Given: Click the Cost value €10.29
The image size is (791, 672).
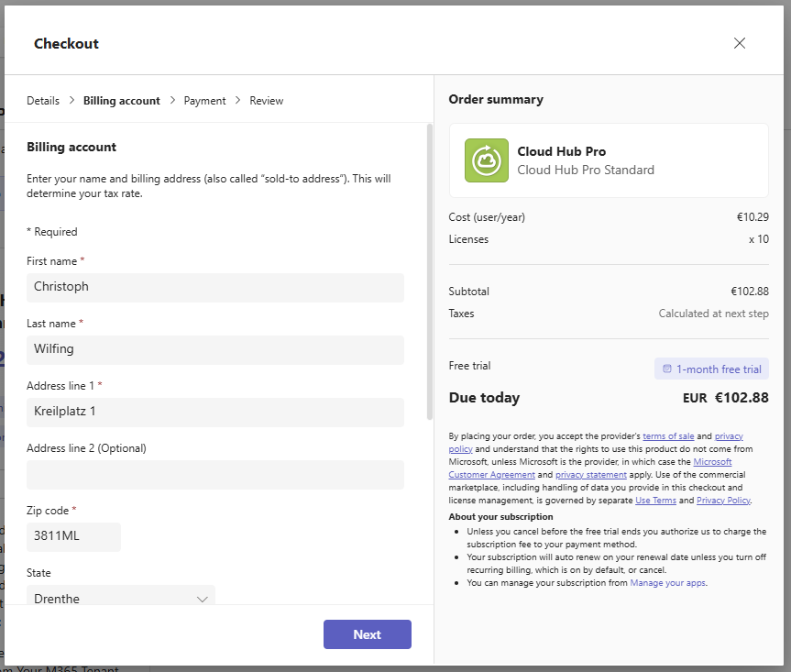Looking at the screenshot, I should point(753,217).
